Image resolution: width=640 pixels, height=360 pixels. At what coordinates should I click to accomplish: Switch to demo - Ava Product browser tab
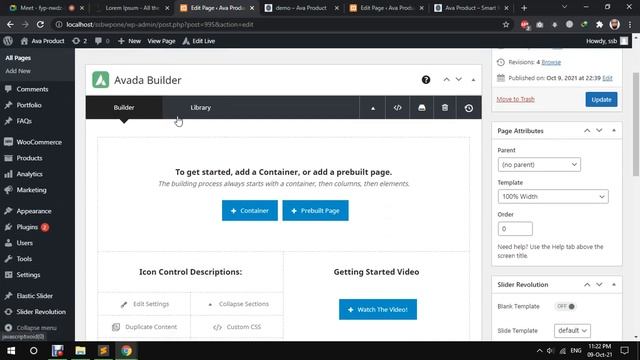click(301, 8)
